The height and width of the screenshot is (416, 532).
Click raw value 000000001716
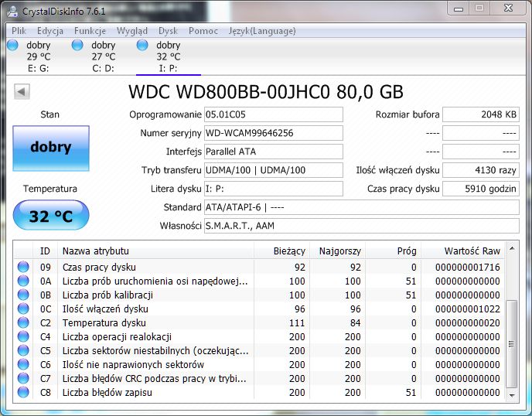coord(468,268)
